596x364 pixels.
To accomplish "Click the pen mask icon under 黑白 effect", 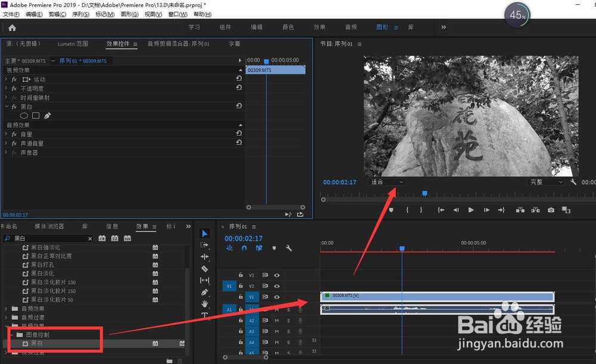I will click(x=47, y=116).
